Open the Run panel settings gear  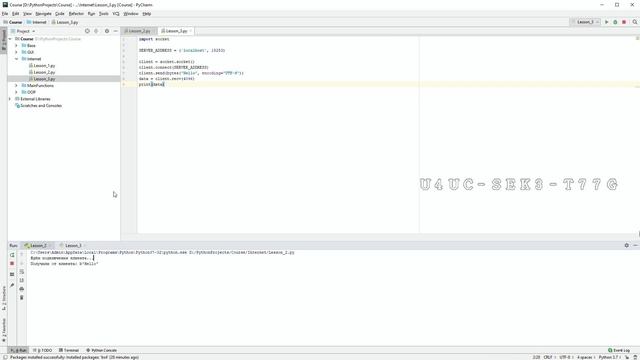pos(627,245)
